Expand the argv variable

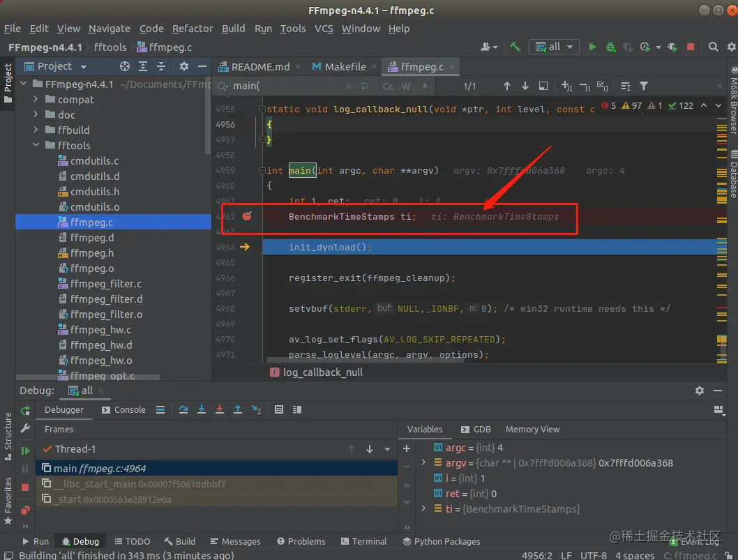coord(423,462)
